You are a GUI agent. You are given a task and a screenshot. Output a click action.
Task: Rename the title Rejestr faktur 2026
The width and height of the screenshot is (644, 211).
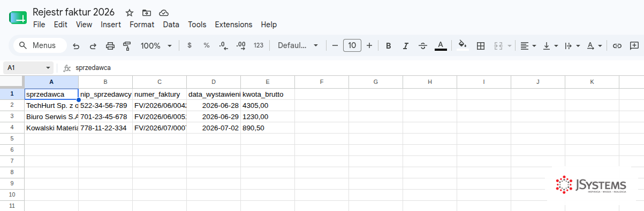(73, 12)
